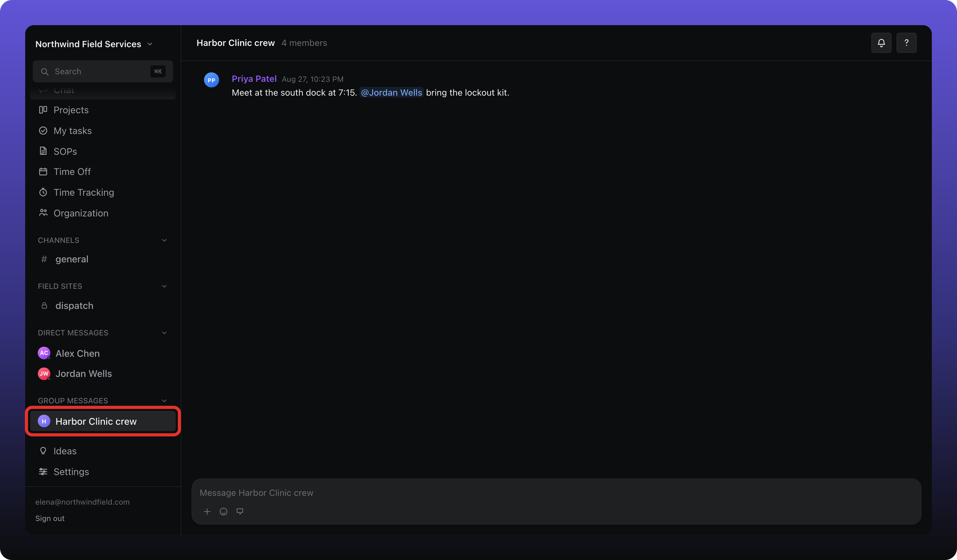This screenshot has height=560, width=957.
Task: Click the @Jordan Wells mention
Action: coord(391,93)
